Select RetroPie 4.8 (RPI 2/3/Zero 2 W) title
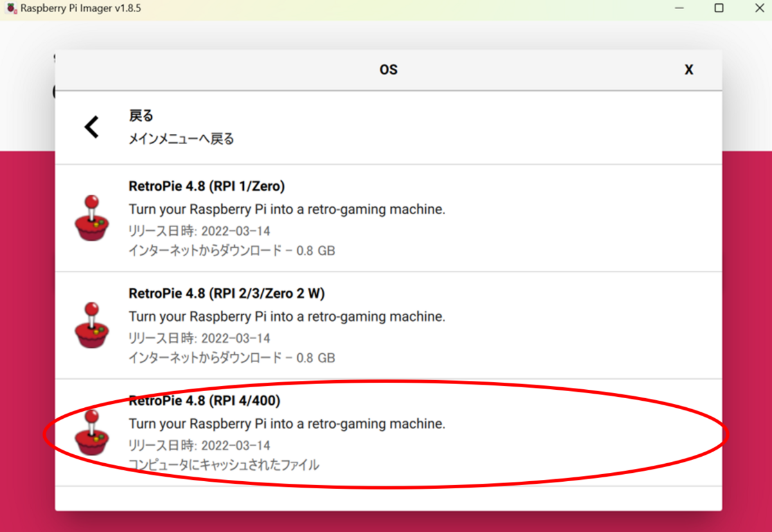Image resolution: width=772 pixels, height=532 pixels. click(226, 293)
